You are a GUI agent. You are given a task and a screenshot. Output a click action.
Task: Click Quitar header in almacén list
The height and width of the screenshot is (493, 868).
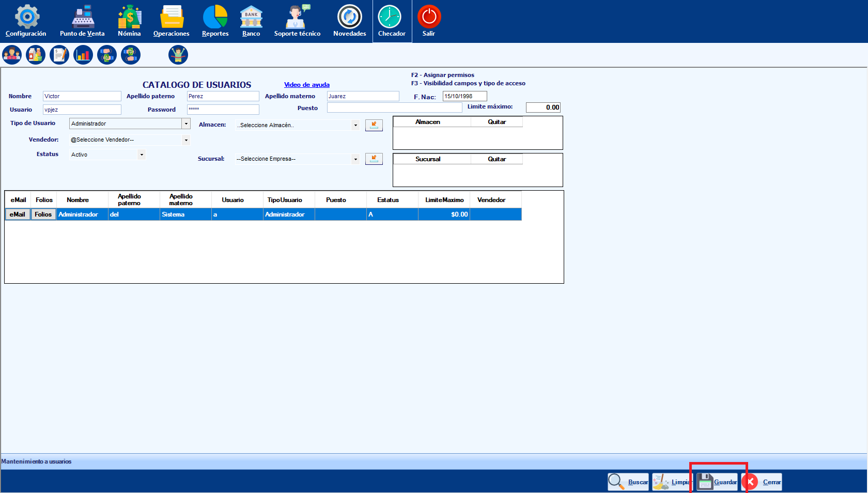click(x=497, y=122)
